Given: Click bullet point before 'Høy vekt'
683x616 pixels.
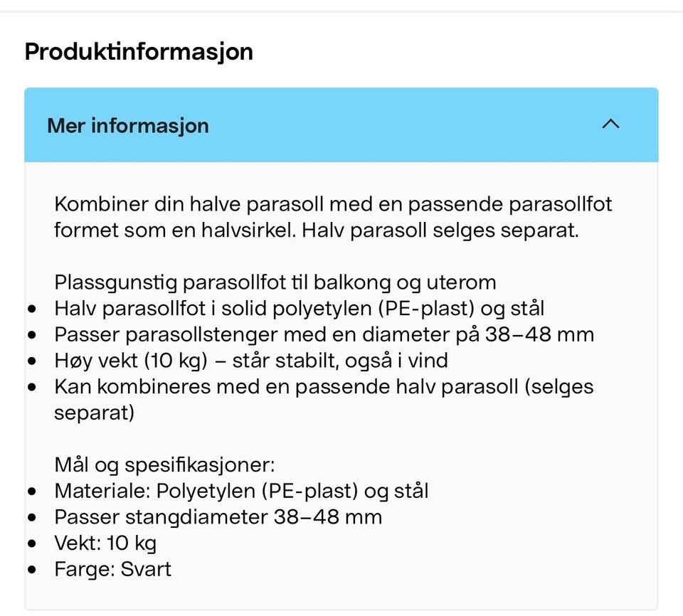Looking at the screenshot, I should pyautogui.click(x=32, y=361).
